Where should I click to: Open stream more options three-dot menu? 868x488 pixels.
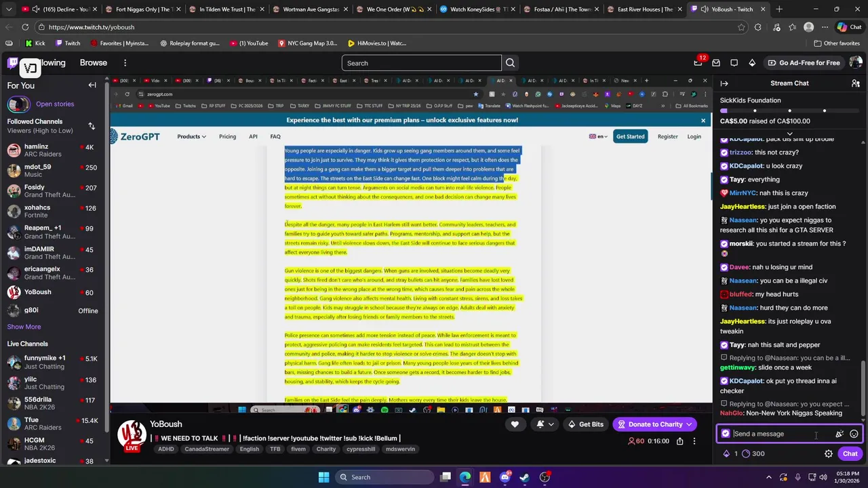694,441
